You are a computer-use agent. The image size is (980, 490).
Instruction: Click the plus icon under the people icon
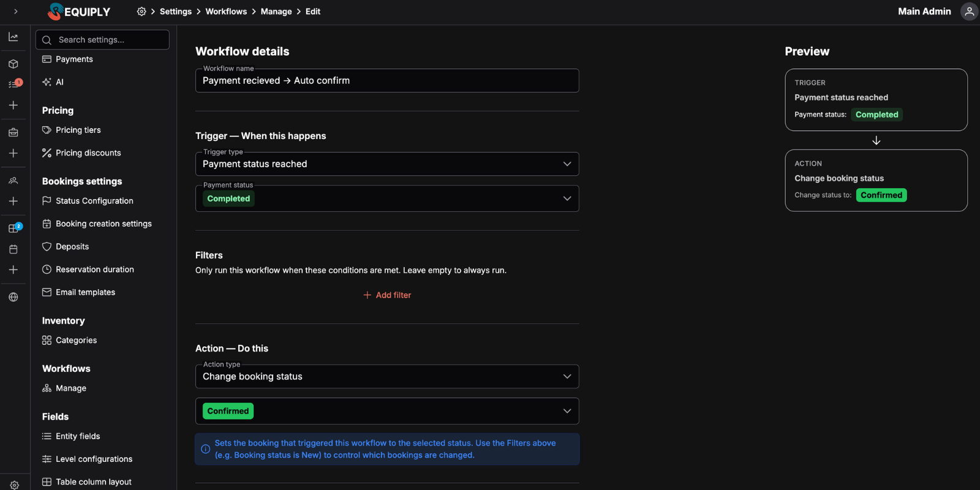[13, 201]
